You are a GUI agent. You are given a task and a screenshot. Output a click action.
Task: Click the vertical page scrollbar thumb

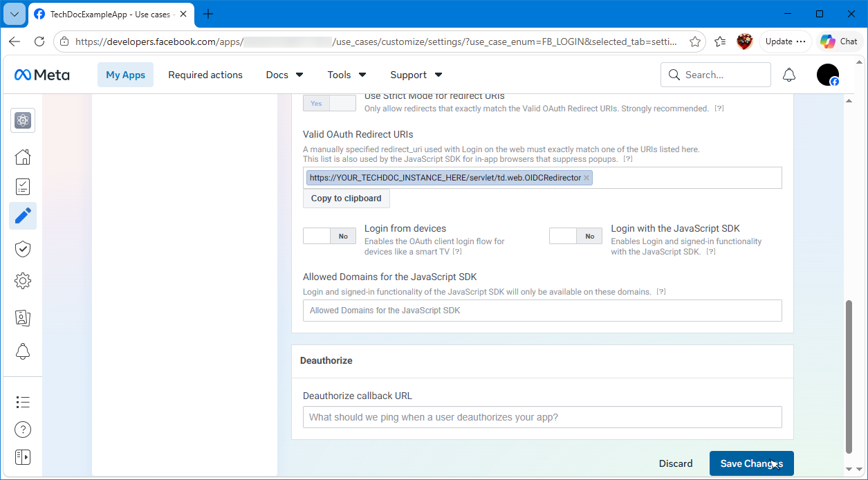coord(850,376)
